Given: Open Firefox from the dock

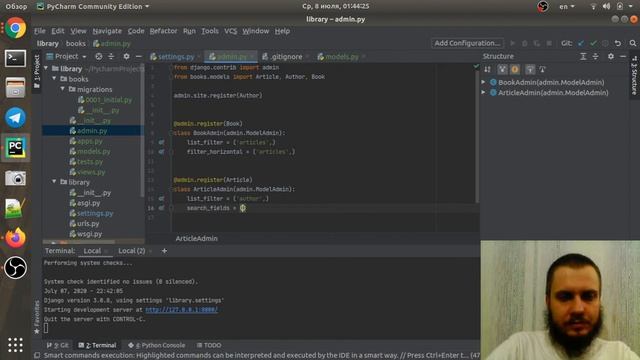Looking at the screenshot, I should coord(16,238).
